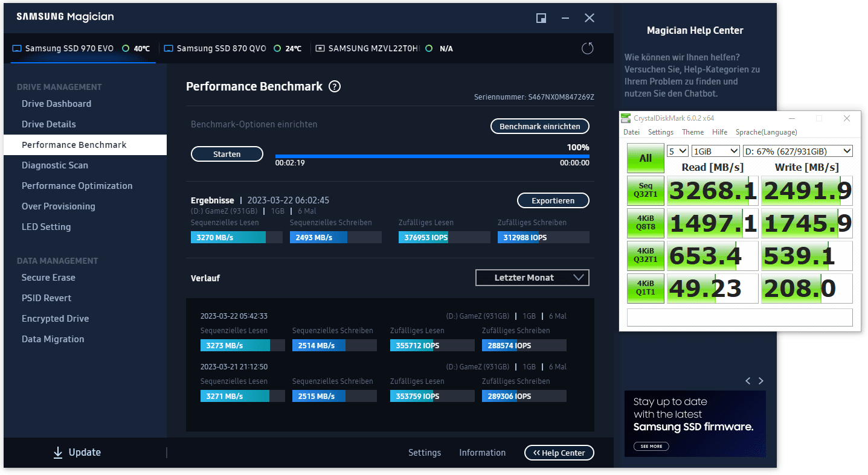
Task: Select the Samsung SSD 970 EVO tab
Action: [x=83, y=48]
